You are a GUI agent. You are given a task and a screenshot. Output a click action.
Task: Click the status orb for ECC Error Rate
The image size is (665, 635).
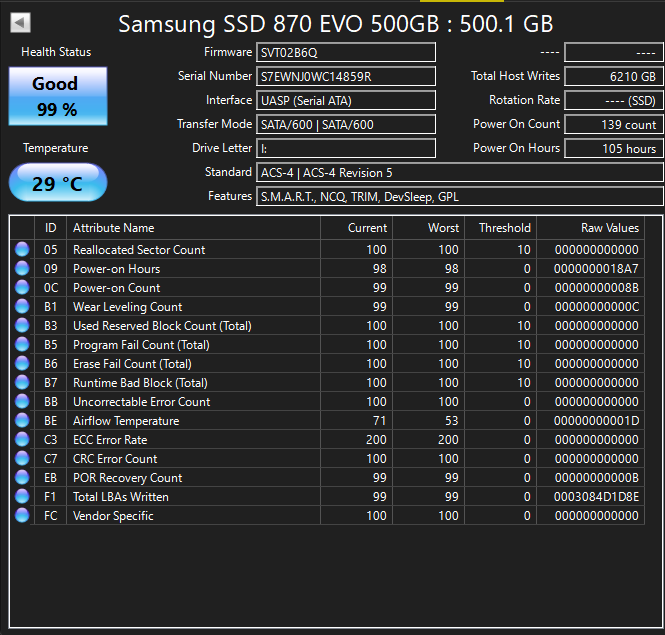(x=22, y=439)
